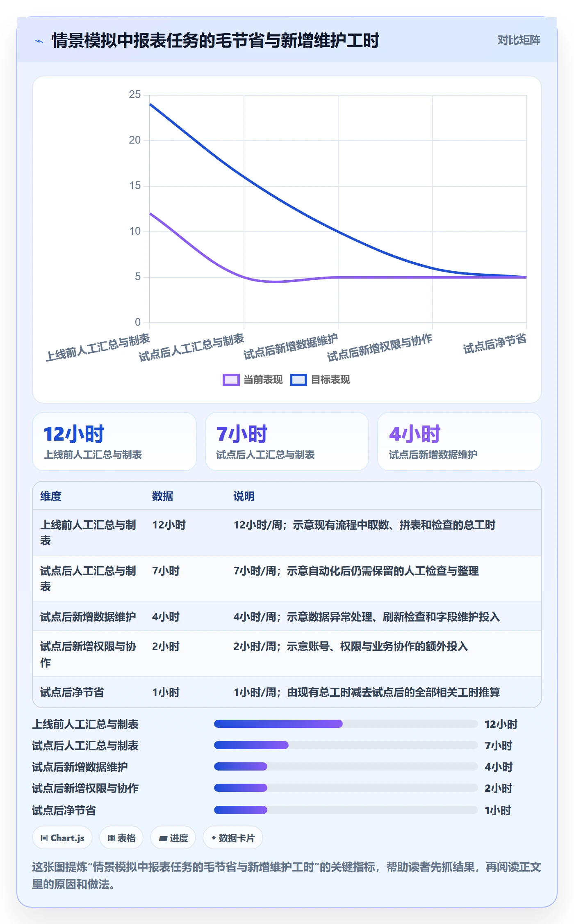Click description 由现有总工时减去试点后的全部相关工时推算
Viewport: 574px width, 924px height.
point(394,692)
